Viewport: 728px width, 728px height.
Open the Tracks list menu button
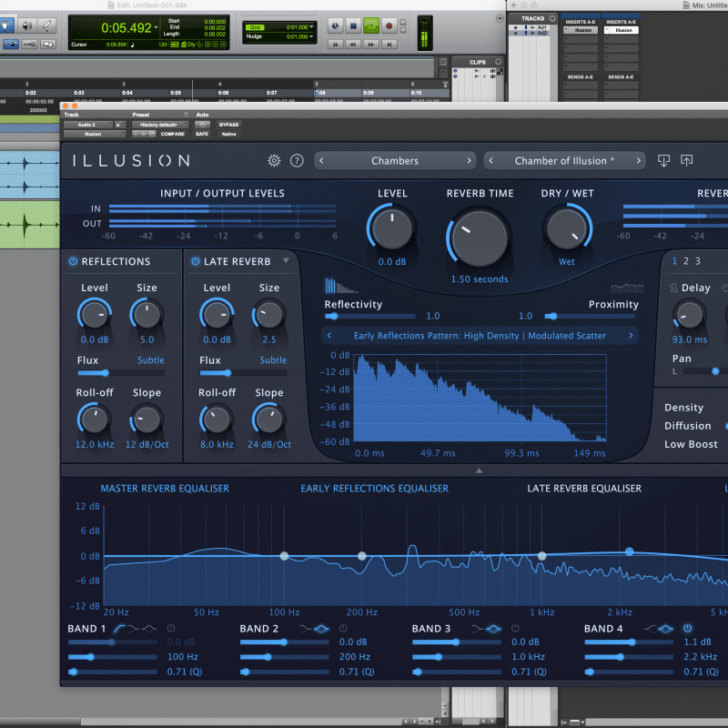coord(552,18)
